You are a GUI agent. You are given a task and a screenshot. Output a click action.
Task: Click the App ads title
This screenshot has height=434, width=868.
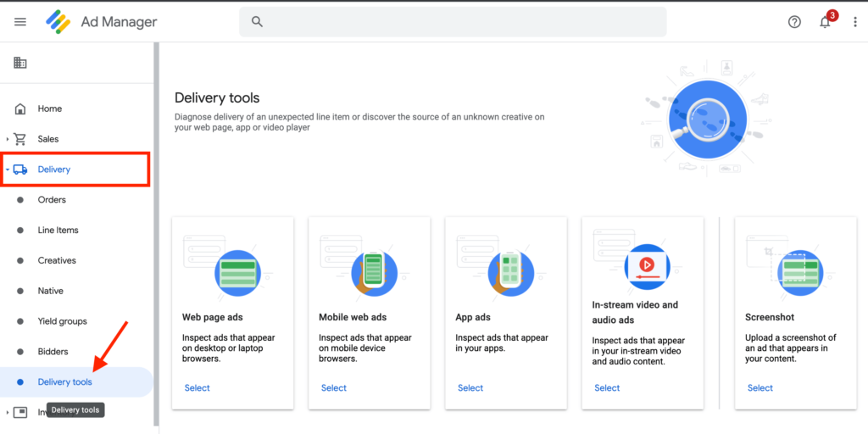[x=473, y=317]
